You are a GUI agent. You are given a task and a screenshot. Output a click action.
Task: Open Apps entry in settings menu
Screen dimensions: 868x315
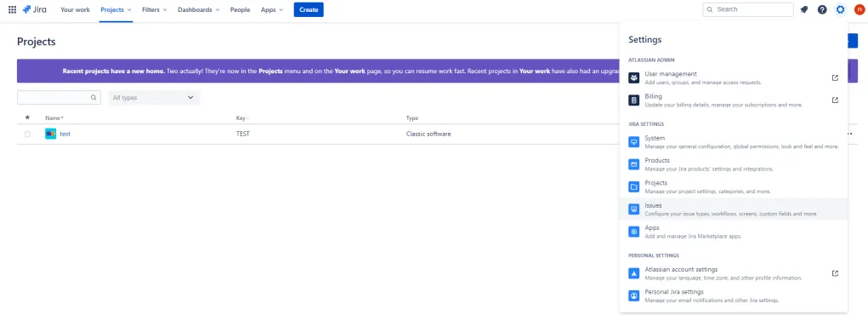click(x=734, y=232)
